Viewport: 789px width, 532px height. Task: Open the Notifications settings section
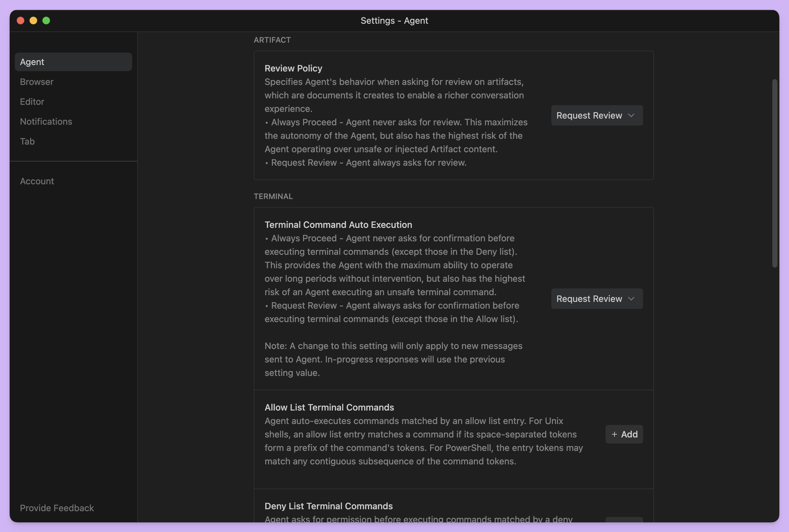[x=46, y=121]
